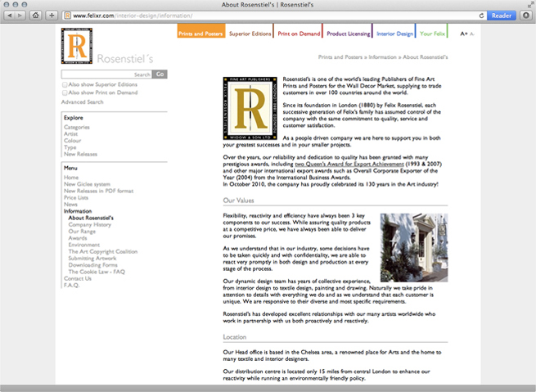Toggle full screen with corner arrows icon
This screenshot has height=392, width=536.
[530, 4]
